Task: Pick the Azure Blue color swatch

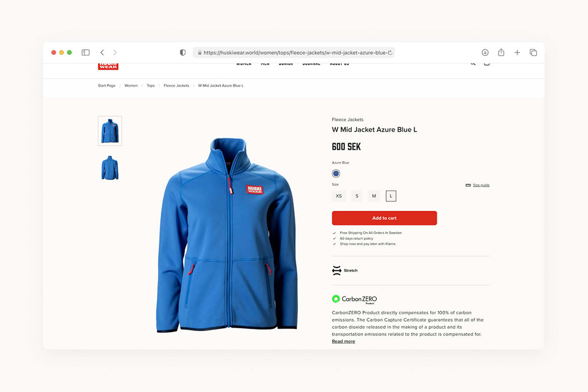Action: [336, 173]
